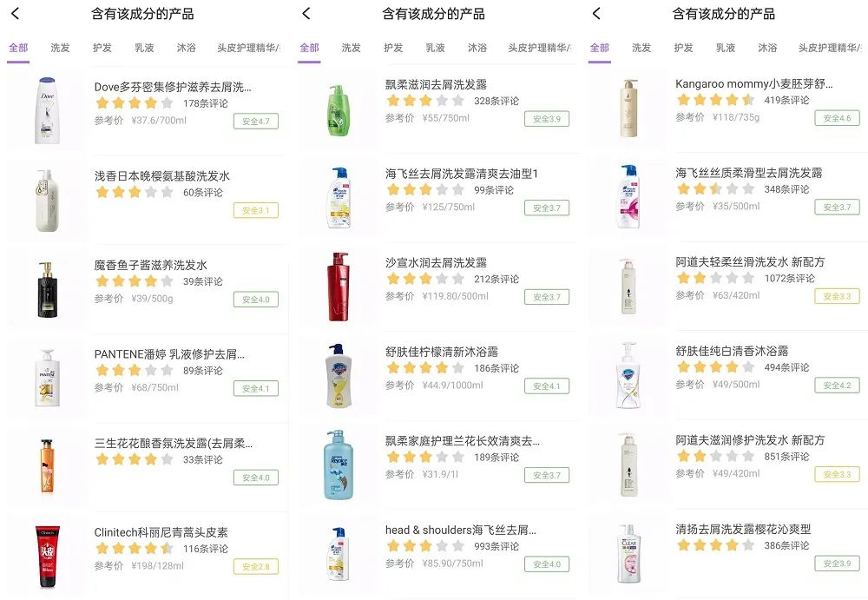
Task: Open 舒肤佳柠檬清新沐浴露 product title
Action: tap(442, 352)
